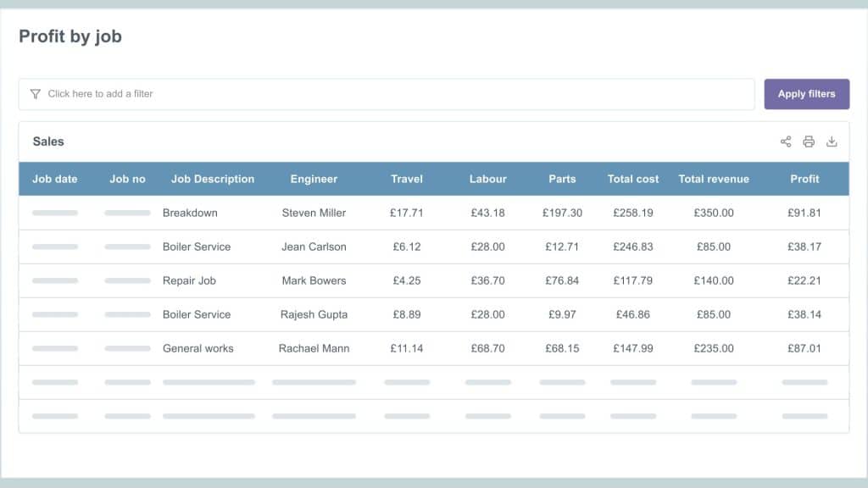Click total cost £147.99

632,348
